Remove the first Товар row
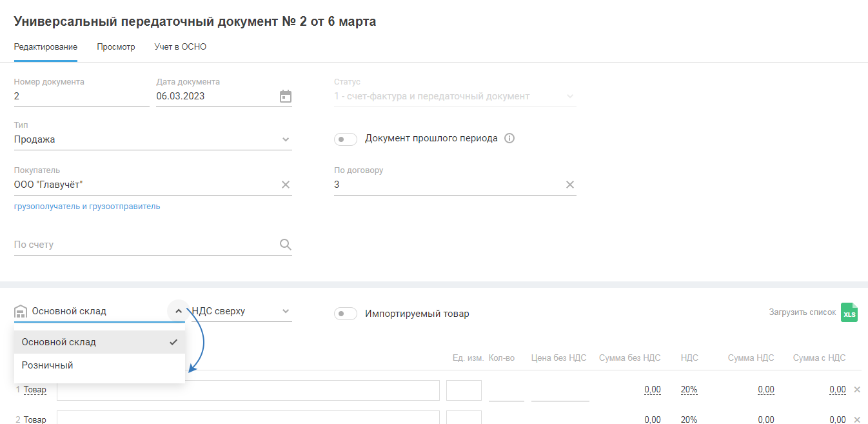868x424 pixels. coord(857,390)
